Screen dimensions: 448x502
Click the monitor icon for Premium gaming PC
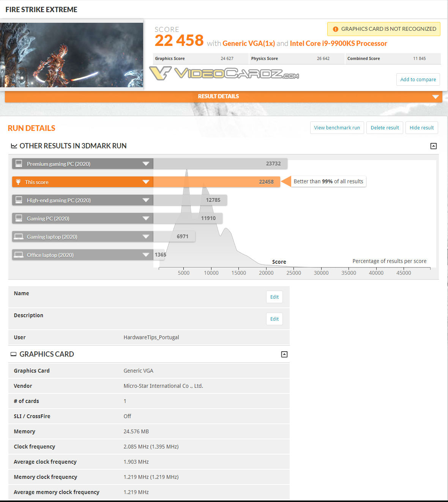[x=19, y=164]
